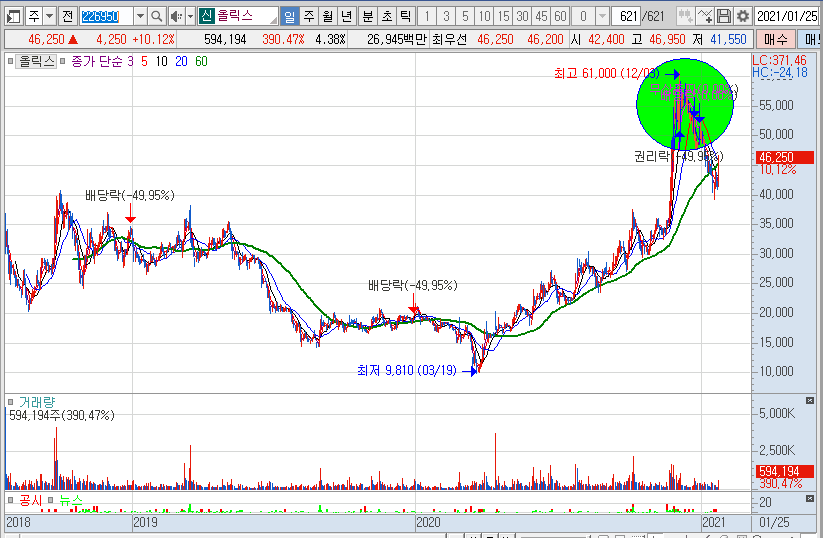Viewport: 823px width, 538px height.
Task: Select the minute (분) chart tab
Action: (x=367, y=16)
